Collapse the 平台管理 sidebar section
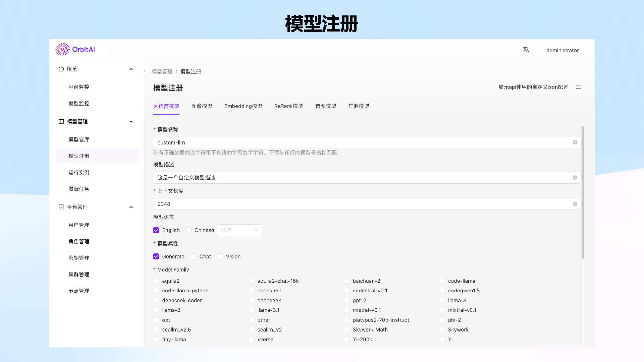The image size is (644, 362). [131, 207]
